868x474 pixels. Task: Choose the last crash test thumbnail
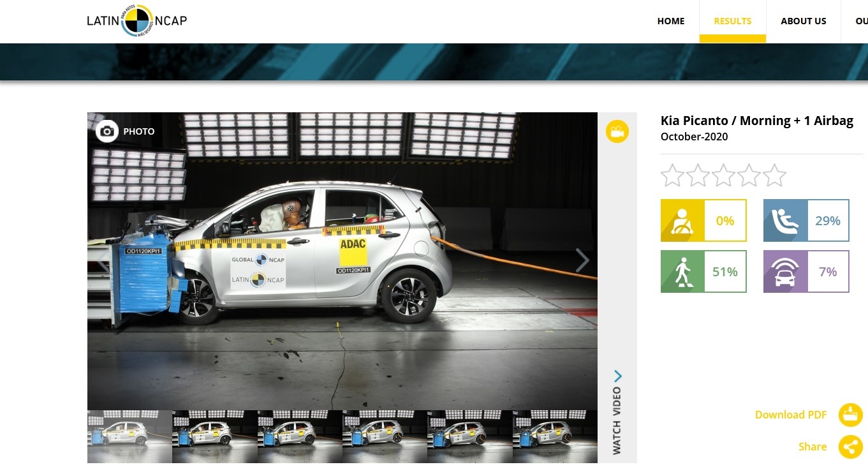point(554,436)
